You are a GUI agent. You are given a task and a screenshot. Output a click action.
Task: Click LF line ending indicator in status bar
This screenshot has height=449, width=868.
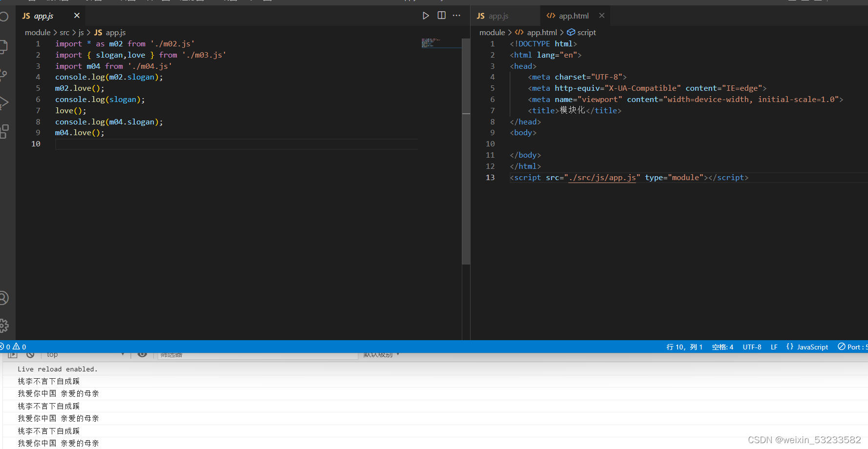point(774,347)
